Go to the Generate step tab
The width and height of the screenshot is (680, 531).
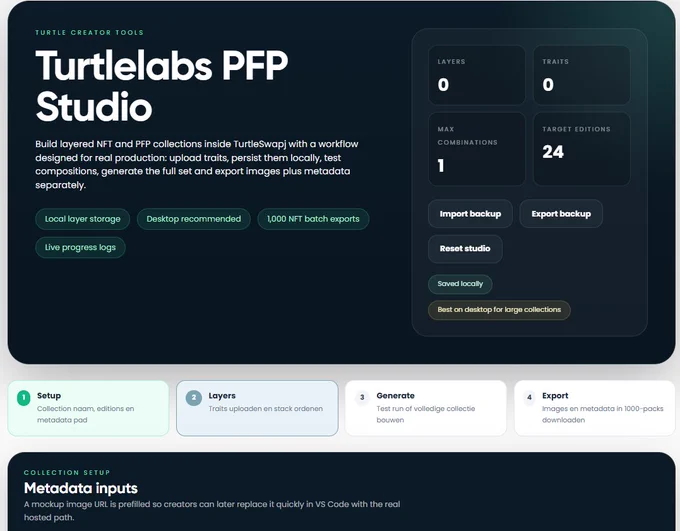tap(425, 408)
